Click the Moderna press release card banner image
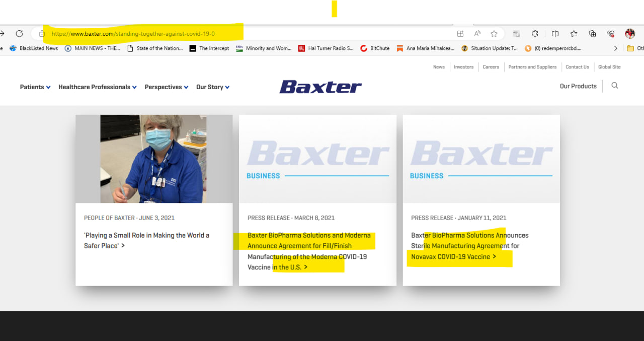The height and width of the screenshot is (341, 644). [317, 159]
